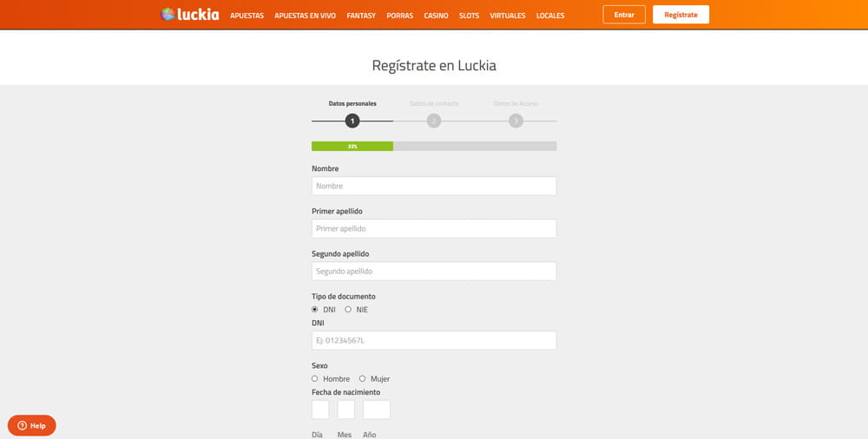Click the Regístrate en Luckia heading

[434, 65]
